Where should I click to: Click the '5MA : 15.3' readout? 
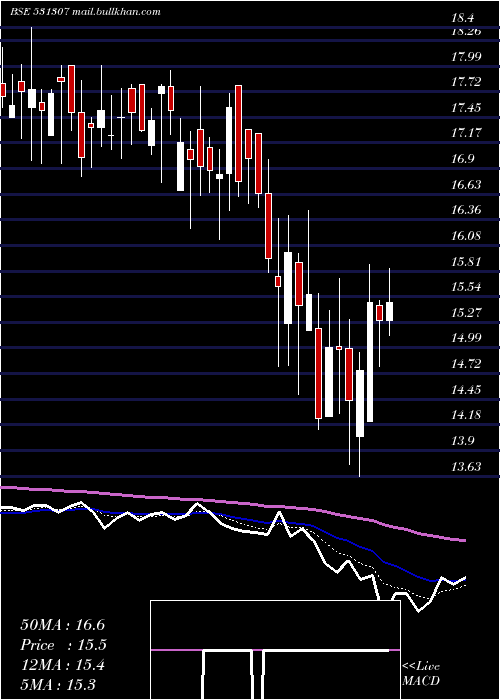(x=58, y=685)
